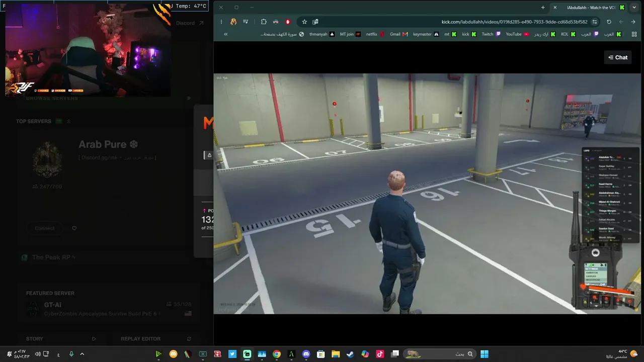
Task: Collapse the Top Servers section chevron
Action: click(69, 121)
